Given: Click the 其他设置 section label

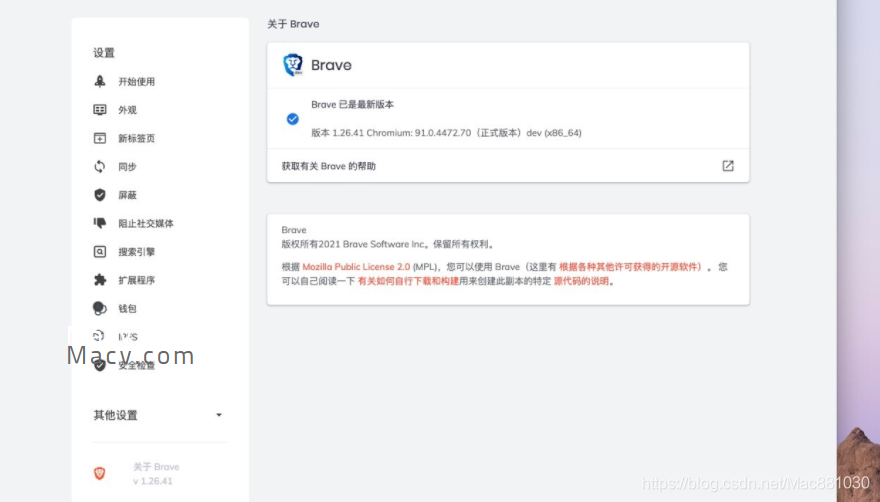Looking at the screenshot, I should click(x=116, y=415).
